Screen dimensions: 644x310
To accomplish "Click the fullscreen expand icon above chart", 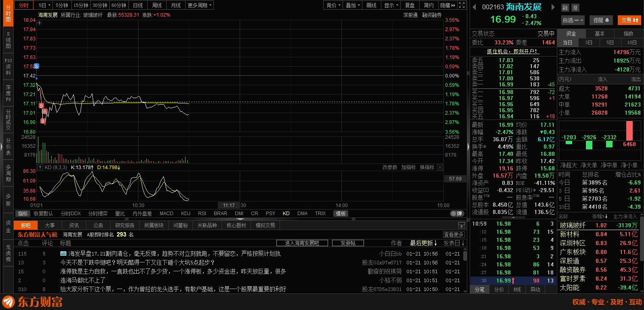I will coord(462,5).
